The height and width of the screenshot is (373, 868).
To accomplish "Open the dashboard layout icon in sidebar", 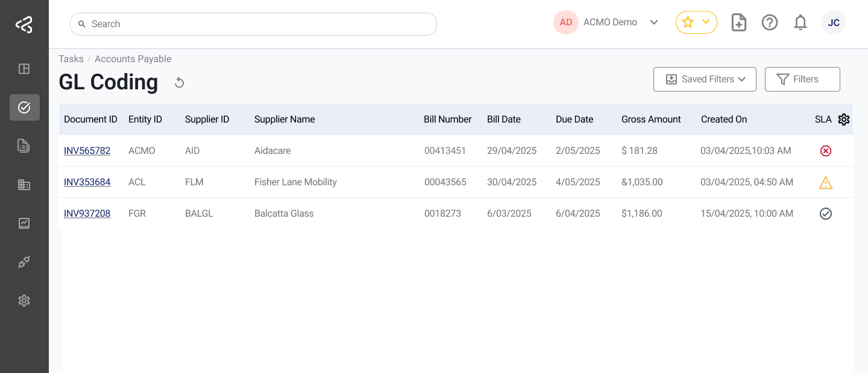I will pos(24,69).
